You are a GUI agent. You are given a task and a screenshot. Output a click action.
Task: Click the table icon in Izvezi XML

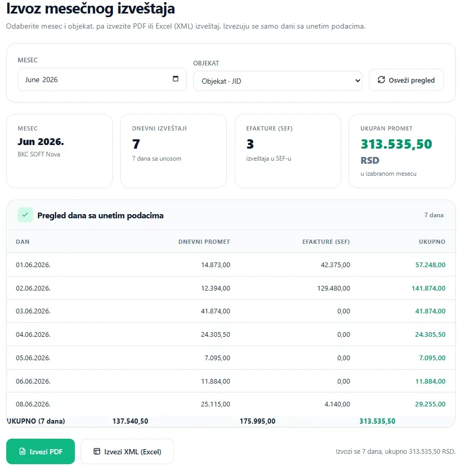97,452
